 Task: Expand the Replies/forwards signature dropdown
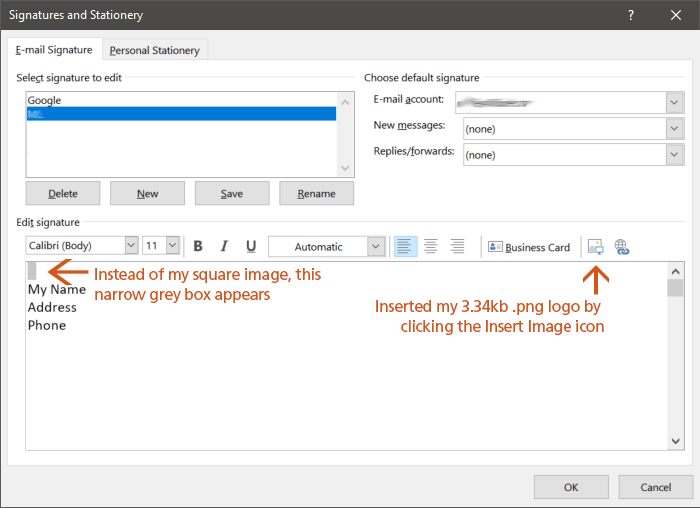[x=674, y=155]
